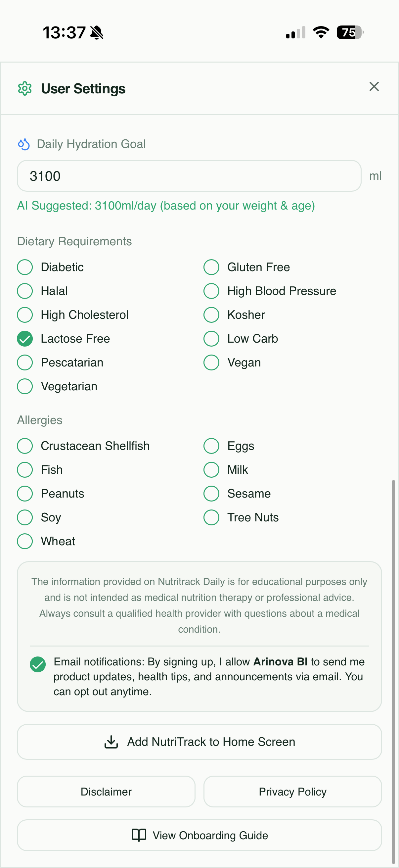
Task: Click the settings gear icon
Action: (24, 89)
